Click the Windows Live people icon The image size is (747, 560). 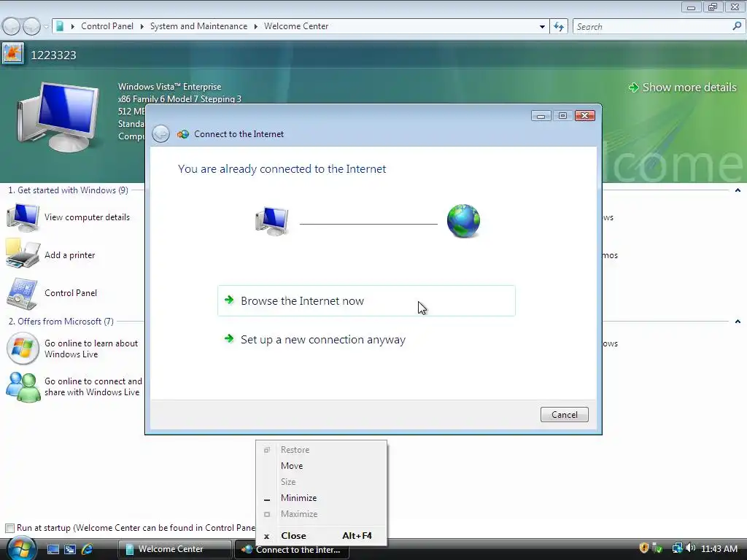click(x=23, y=386)
